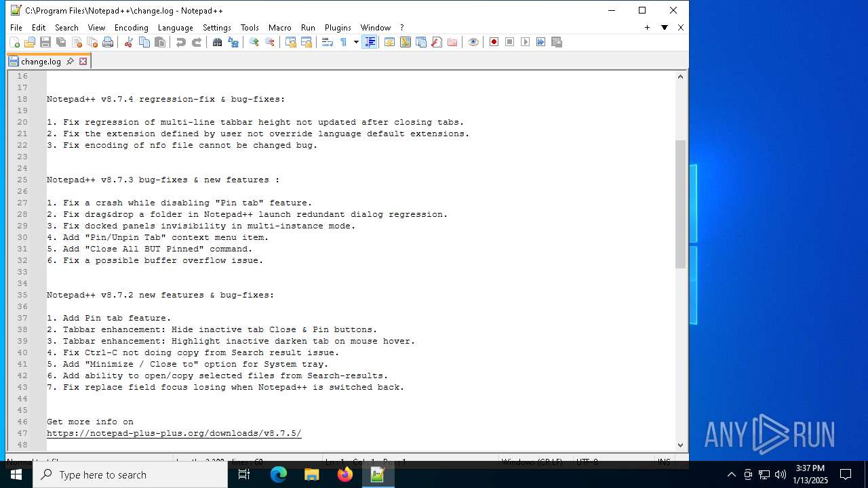The width and height of the screenshot is (868, 488).
Task: Click the Paste toolbar icon
Action: (160, 42)
